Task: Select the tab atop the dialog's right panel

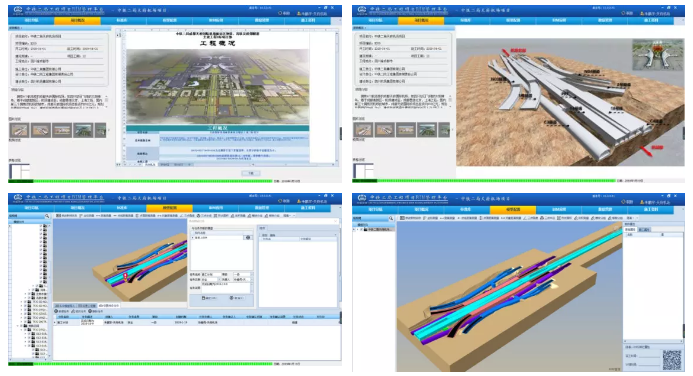Action: [262, 228]
